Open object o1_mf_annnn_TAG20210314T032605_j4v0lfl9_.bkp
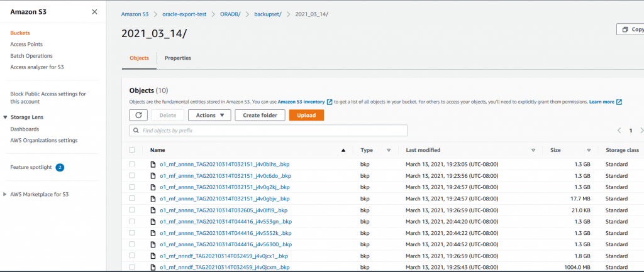 click(x=224, y=210)
